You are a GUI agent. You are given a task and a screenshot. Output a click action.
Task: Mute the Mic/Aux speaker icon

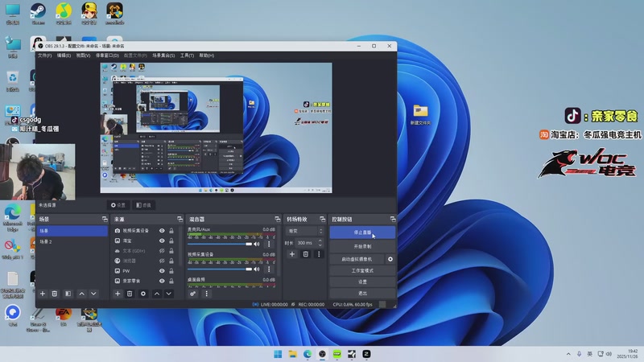coord(257,244)
